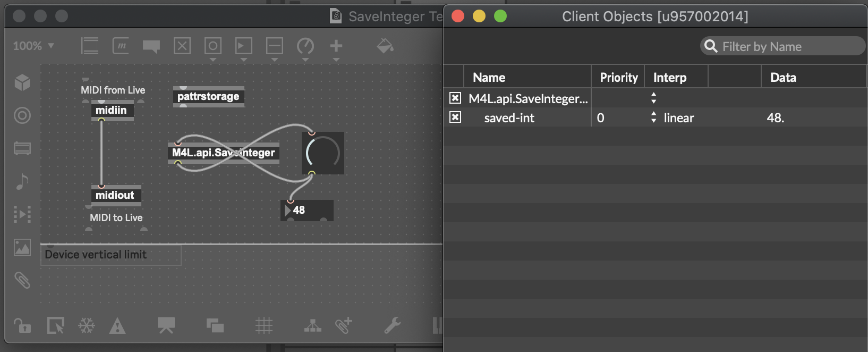This screenshot has width=868, height=352.
Task: Close the Client Objects window
Action: click(458, 16)
